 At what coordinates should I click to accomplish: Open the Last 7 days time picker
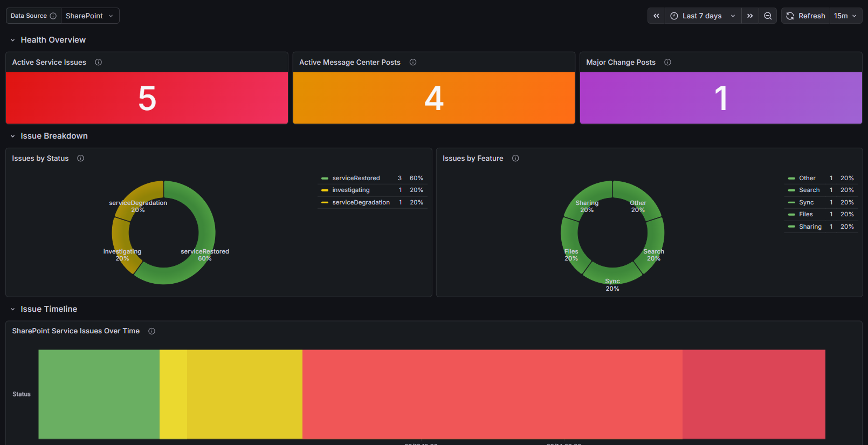point(703,16)
